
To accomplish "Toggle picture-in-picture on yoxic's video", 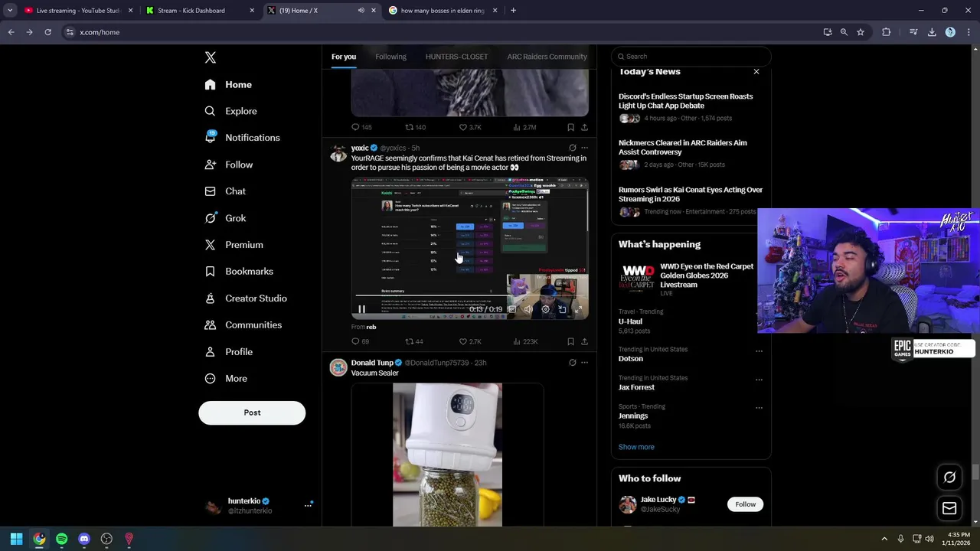I will 562,309.
